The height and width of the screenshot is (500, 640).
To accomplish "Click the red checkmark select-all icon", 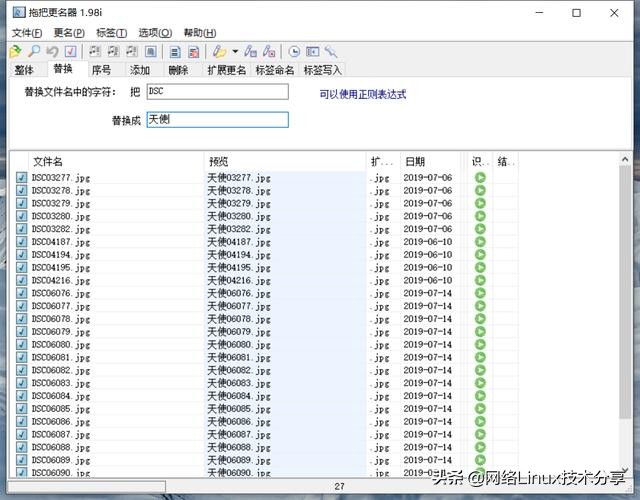I will (x=71, y=51).
